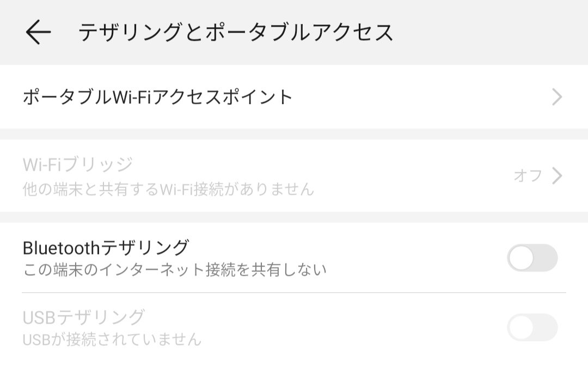Tap subtitle 他の端末と共有するWi-Fi接続がありません
This screenshot has height=377, width=588.
tap(168, 189)
